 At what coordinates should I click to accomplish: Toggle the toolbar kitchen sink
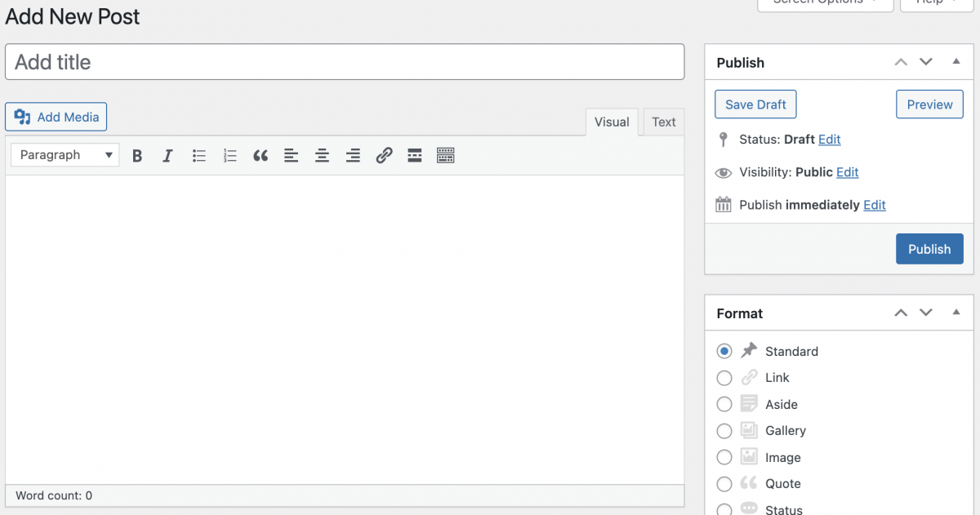[445, 155]
